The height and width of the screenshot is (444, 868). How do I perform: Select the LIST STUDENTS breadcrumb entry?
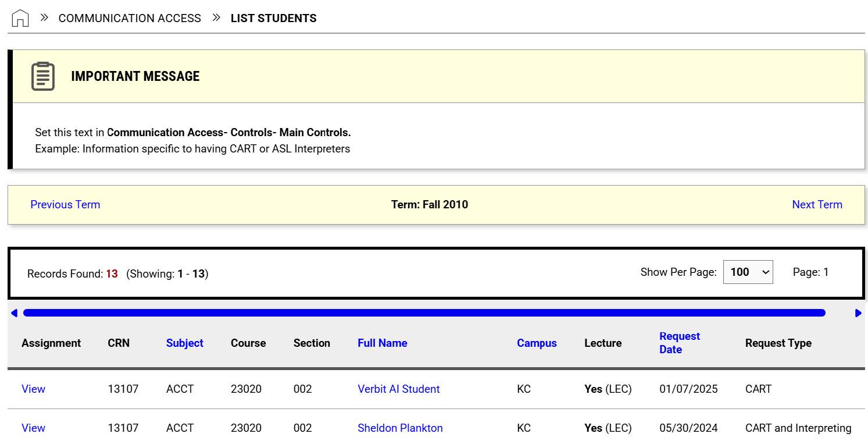[274, 18]
